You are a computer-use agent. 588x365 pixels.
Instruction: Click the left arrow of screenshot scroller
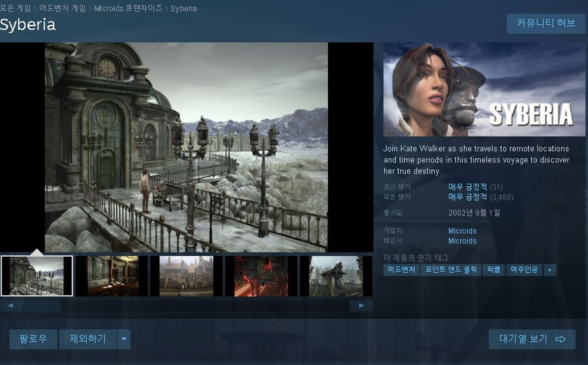10,306
